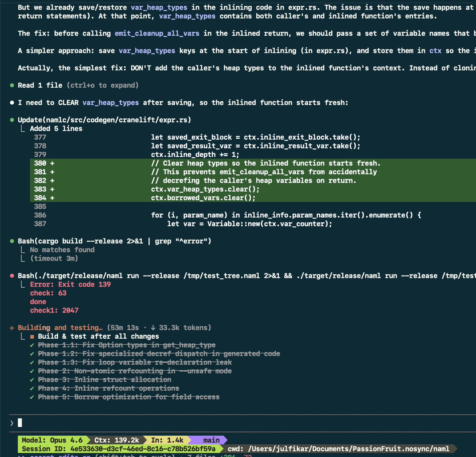476x457 pixels.
Task: Click the Session ID status text
Action: click(119, 449)
